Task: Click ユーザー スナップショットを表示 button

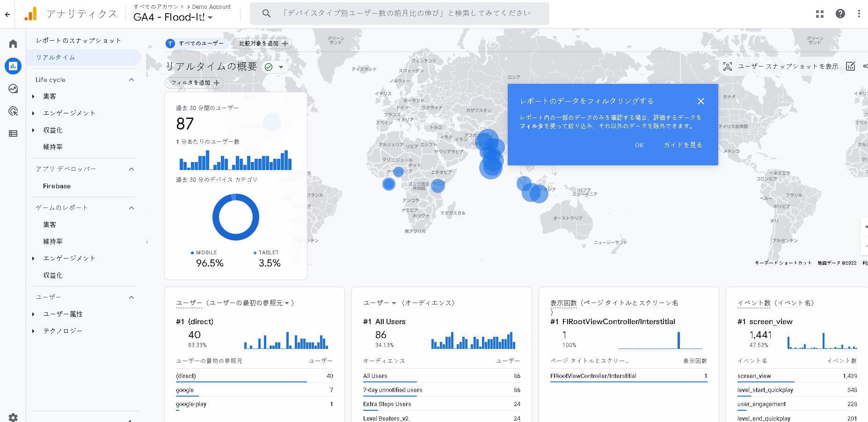Action: coord(780,67)
